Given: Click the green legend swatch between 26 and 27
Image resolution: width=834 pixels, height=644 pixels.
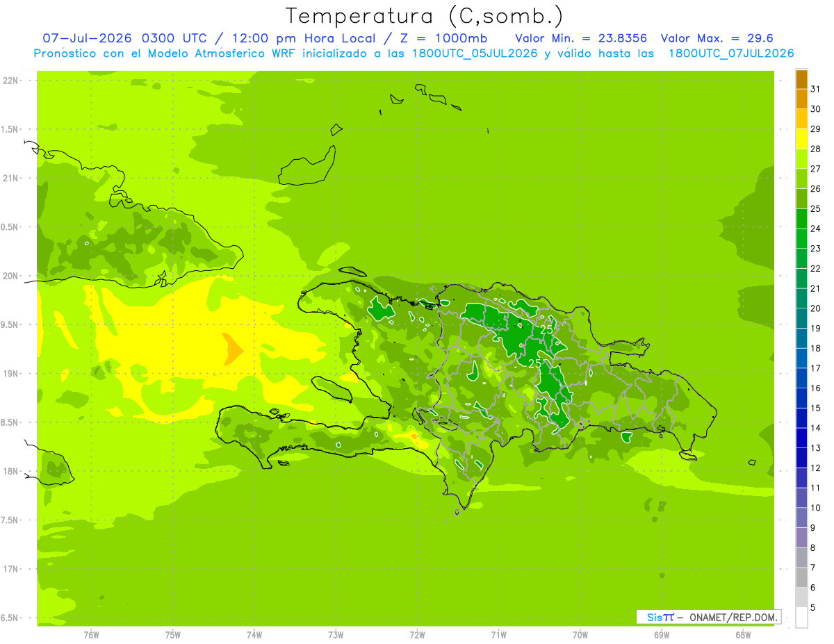Looking at the screenshot, I should coord(801,179).
